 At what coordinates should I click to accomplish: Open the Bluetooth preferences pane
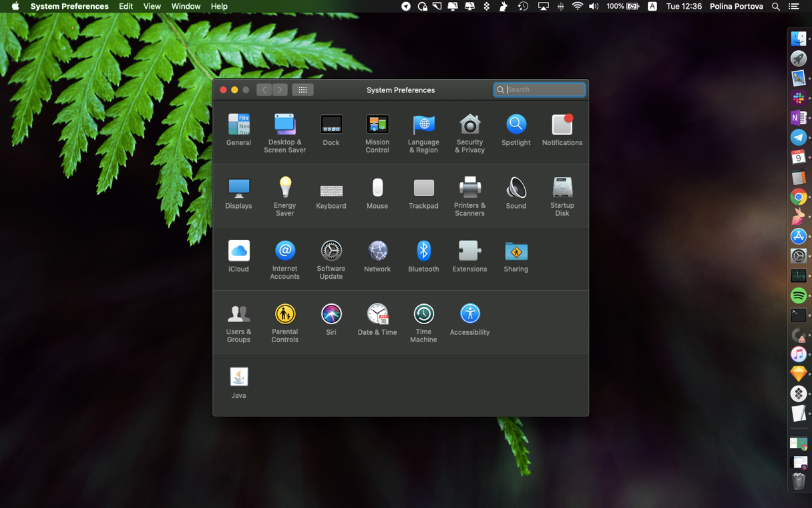423,257
